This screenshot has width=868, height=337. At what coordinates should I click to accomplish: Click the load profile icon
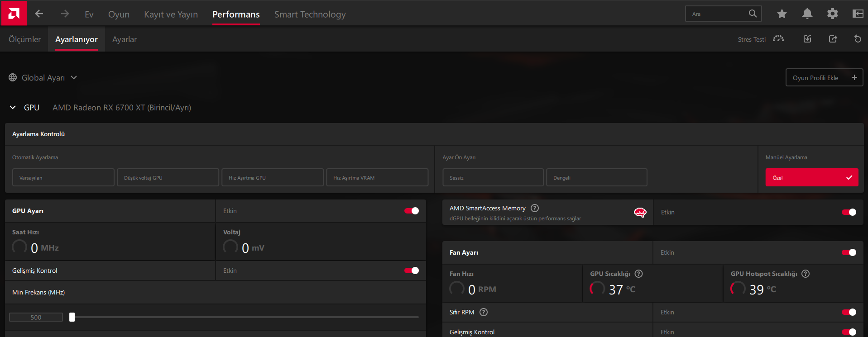[x=807, y=39]
